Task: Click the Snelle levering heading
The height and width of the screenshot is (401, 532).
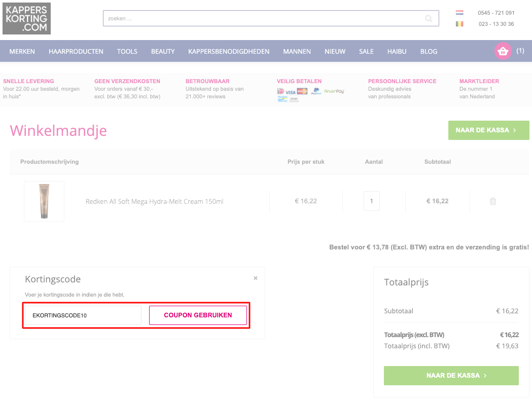Action: click(28, 82)
